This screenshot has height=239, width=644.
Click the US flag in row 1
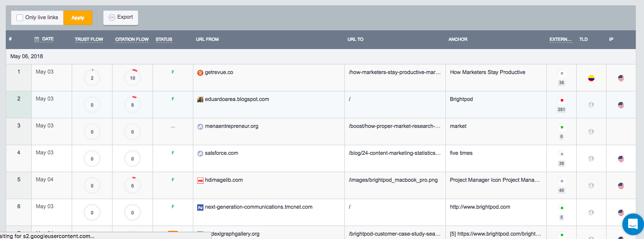pyautogui.click(x=621, y=78)
